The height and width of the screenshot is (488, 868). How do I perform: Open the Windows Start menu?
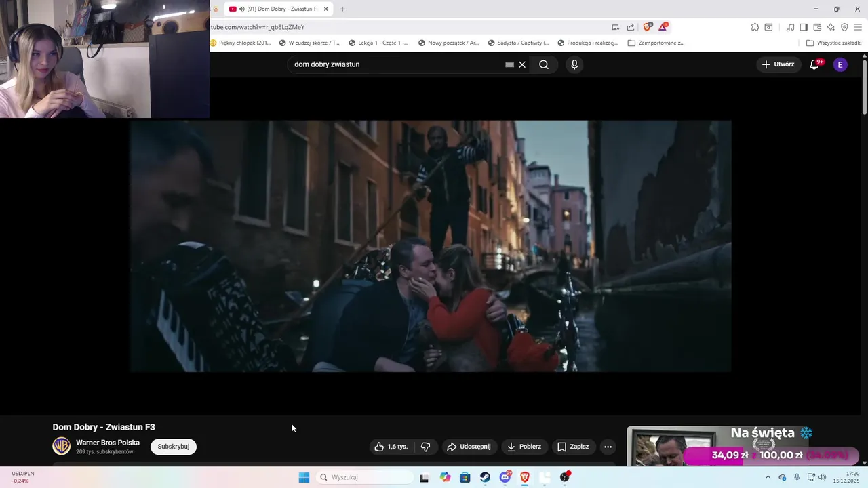click(304, 477)
